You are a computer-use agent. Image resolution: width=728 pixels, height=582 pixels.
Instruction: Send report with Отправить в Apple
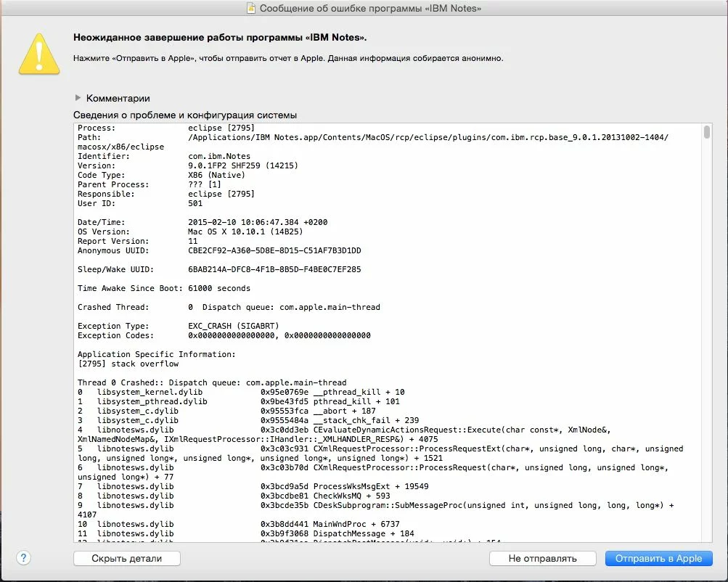tap(658, 558)
